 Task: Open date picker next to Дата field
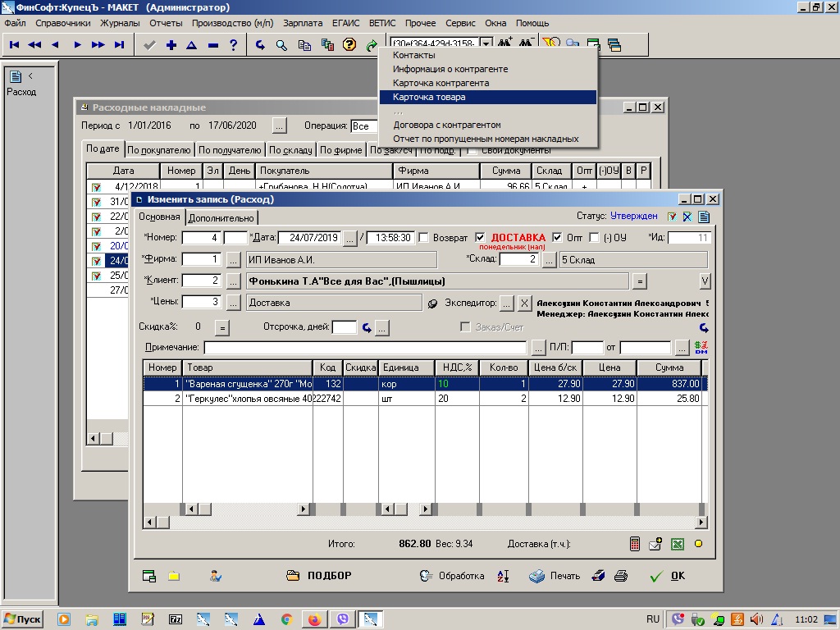point(349,238)
